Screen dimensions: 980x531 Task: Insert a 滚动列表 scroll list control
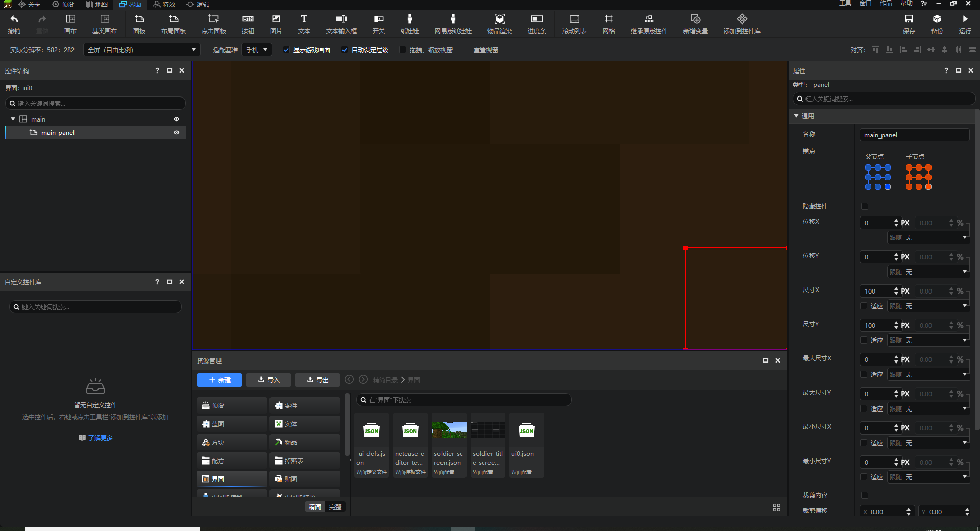click(574, 23)
